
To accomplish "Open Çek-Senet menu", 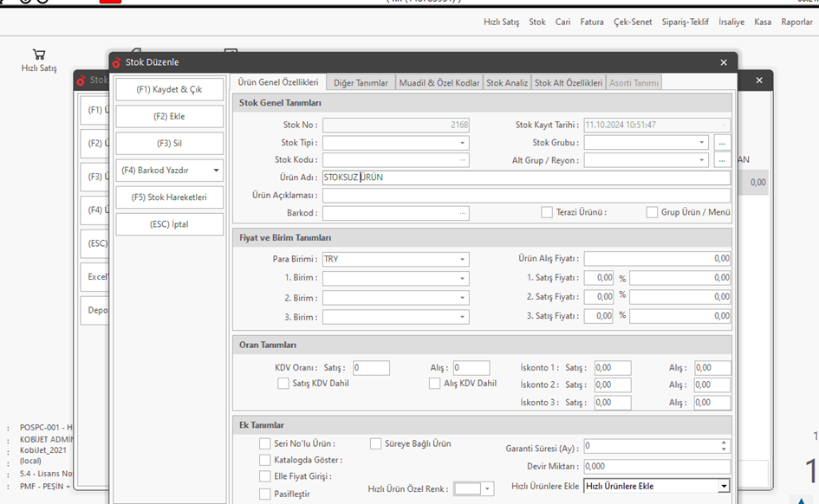I will click(633, 22).
